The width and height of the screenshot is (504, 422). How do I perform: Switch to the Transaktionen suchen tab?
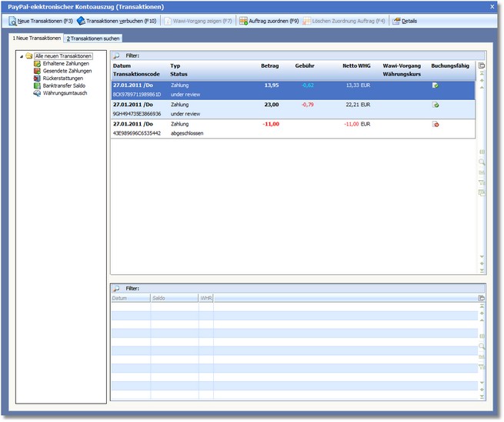pyautogui.click(x=92, y=38)
